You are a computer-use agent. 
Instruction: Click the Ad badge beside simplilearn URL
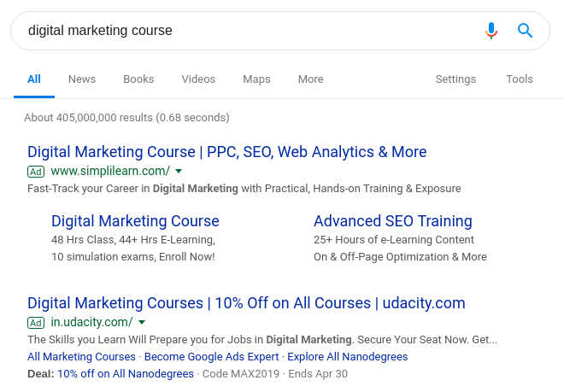[x=36, y=172]
